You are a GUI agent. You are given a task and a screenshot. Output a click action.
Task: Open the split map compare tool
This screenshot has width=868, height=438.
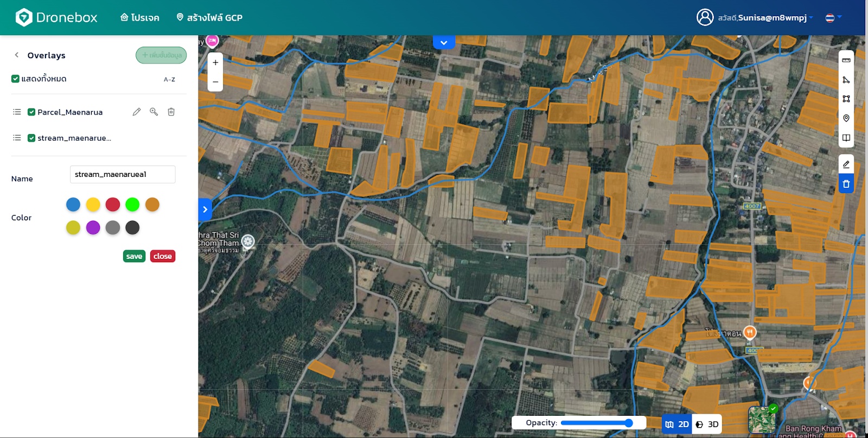(846, 138)
